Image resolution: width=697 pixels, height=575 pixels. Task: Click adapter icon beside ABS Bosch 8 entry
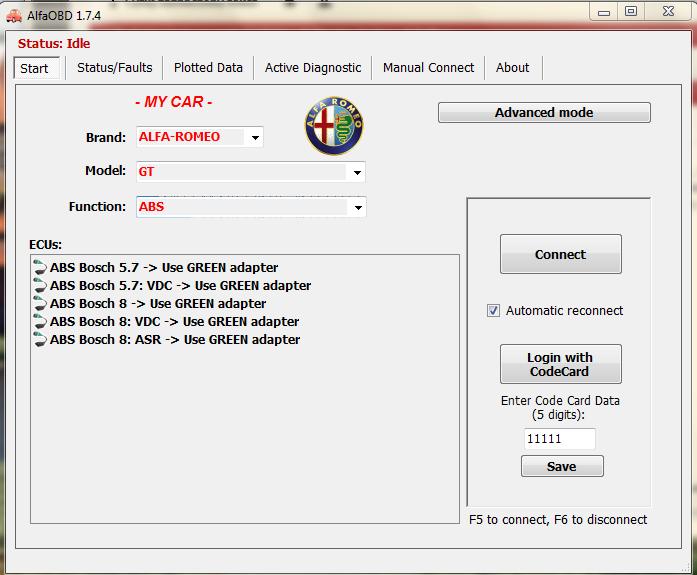coord(40,304)
